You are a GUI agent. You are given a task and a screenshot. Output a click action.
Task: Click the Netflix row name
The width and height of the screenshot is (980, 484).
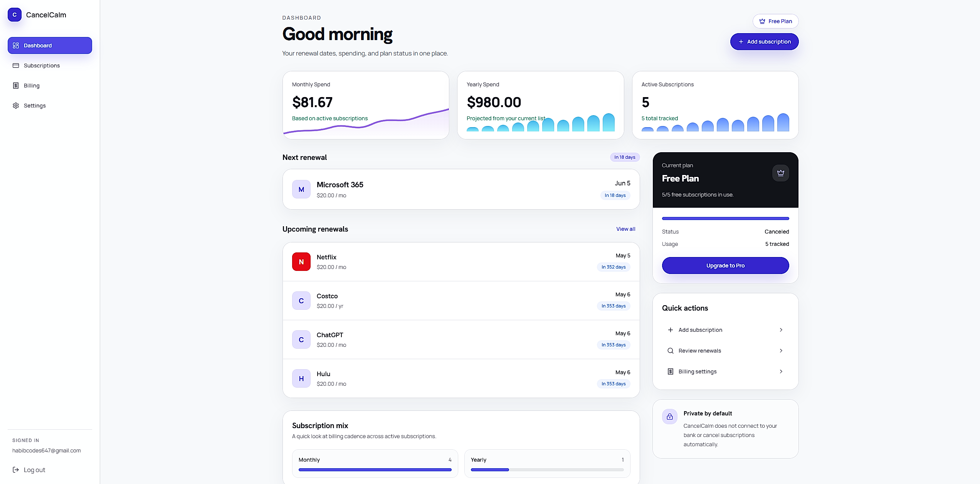point(326,257)
